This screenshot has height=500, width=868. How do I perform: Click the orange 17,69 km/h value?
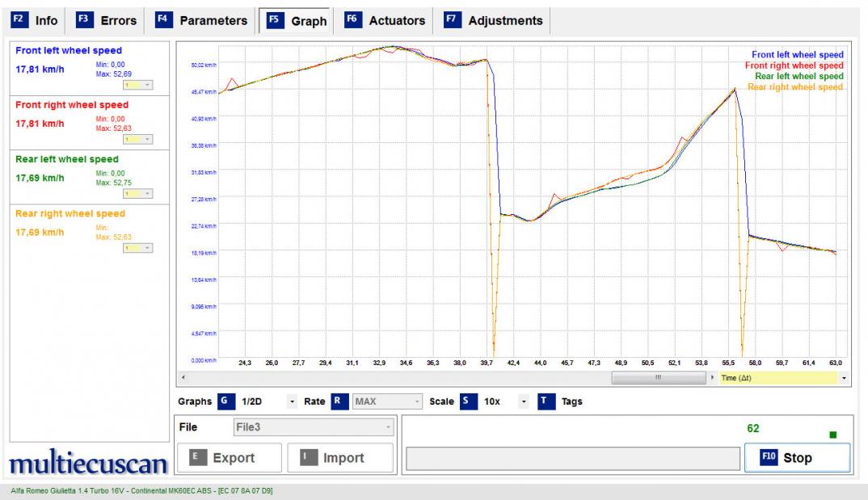[40, 233]
